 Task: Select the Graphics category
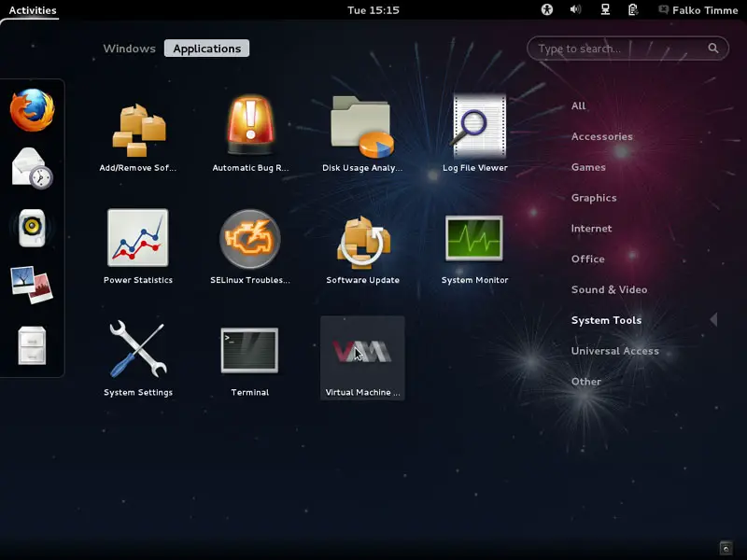click(594, 198)
